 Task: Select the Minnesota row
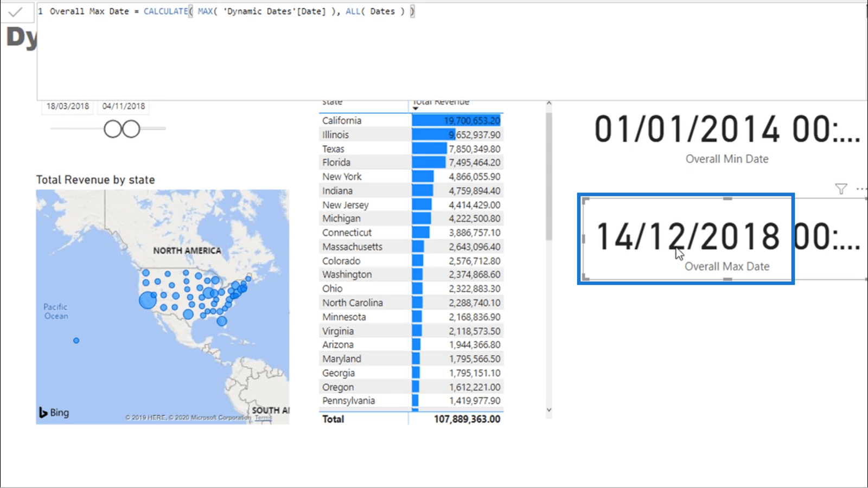pos(411,317)
